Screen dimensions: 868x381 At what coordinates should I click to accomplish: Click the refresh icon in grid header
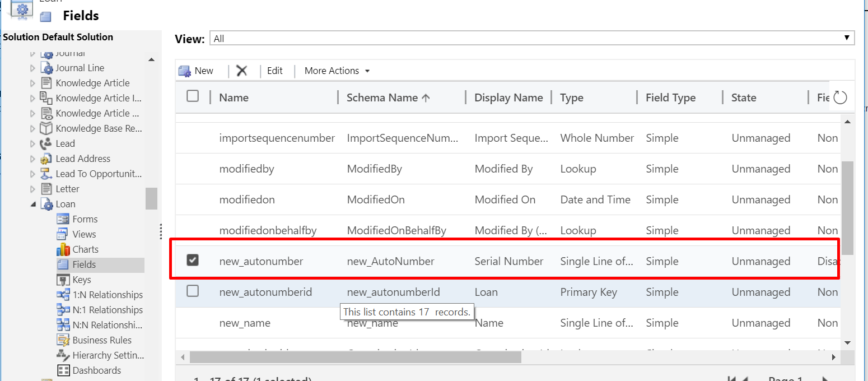[840, 98]
